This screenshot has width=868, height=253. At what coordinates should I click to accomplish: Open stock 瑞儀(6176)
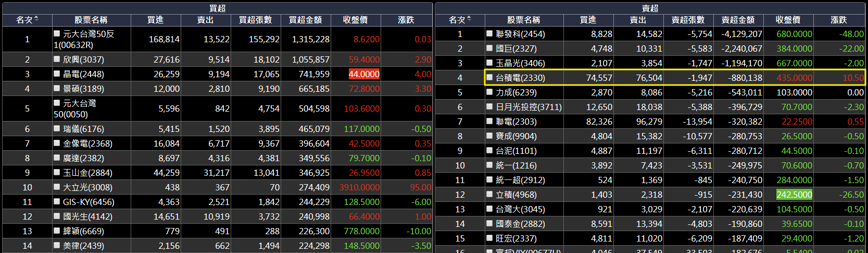coord(83,129)
